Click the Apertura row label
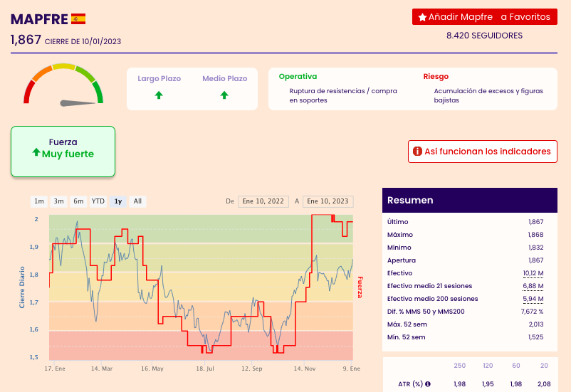Screen dimensions: 571x392 click(402, 260)
